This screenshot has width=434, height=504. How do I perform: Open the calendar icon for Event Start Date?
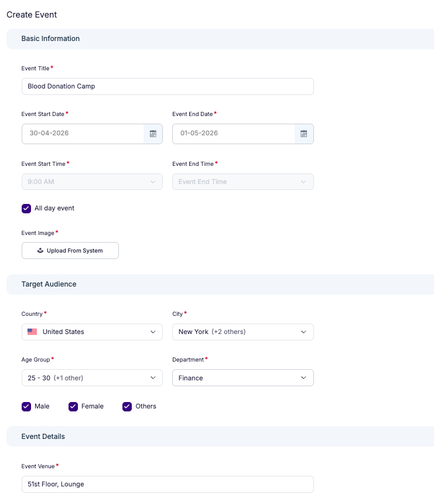click(x=153, y=134)
